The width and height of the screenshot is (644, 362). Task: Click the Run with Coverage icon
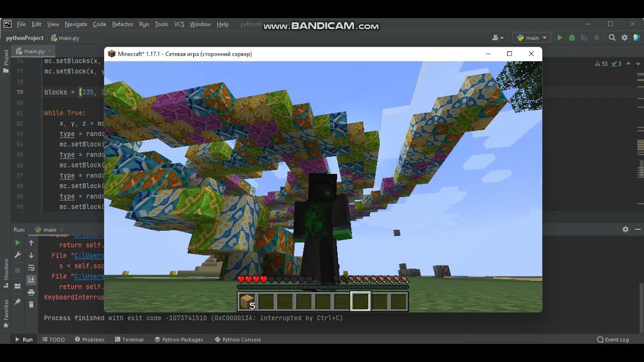click(x=584, y=38)
